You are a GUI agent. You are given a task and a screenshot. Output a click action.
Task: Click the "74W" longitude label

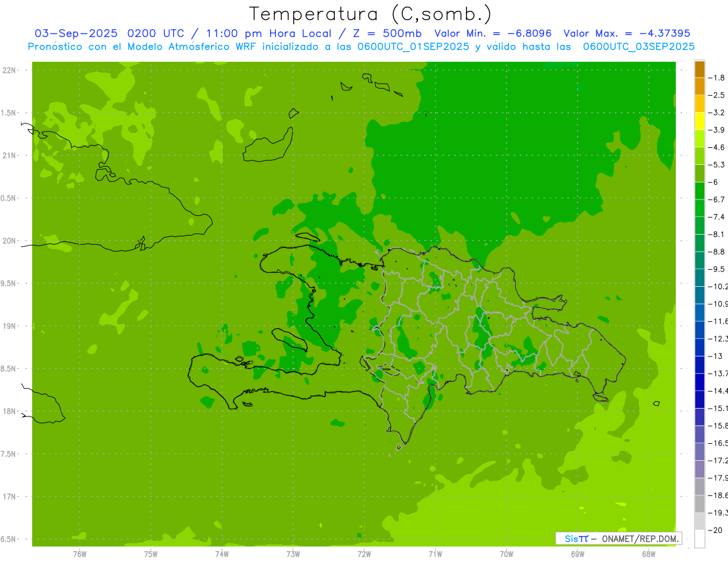(x=222, y=554)
